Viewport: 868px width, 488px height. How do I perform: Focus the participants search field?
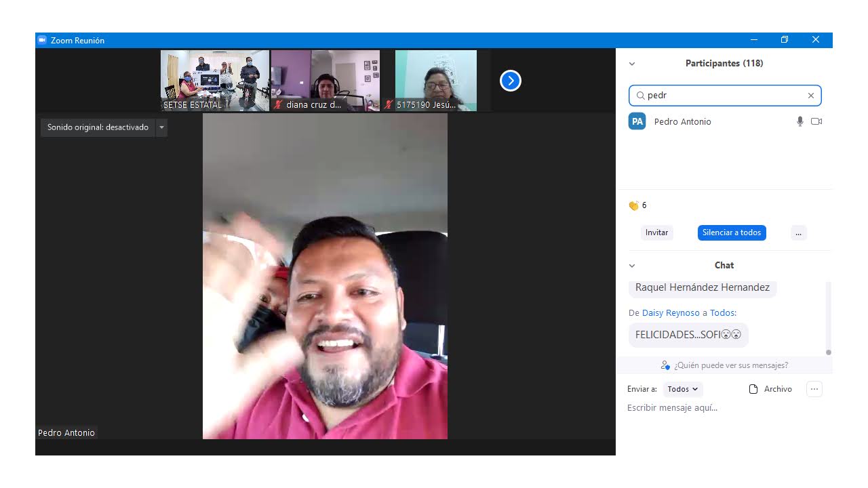[725, 96]
